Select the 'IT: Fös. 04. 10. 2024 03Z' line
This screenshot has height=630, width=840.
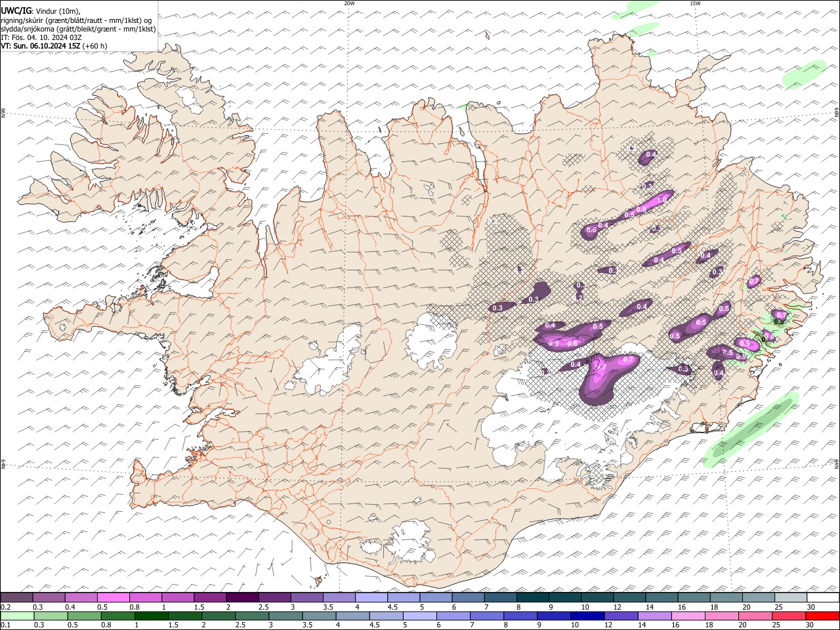(41, 37)
